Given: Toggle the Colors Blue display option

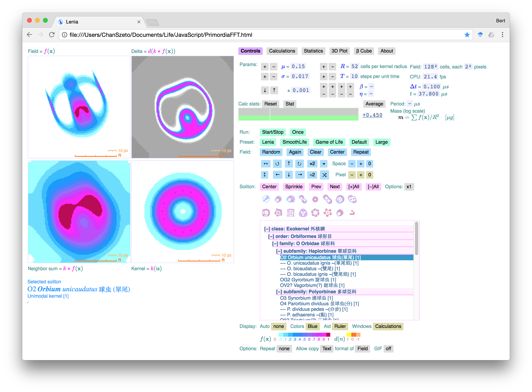Looking at the screenshot, I should pyautogui.click(x=312, y=326).
